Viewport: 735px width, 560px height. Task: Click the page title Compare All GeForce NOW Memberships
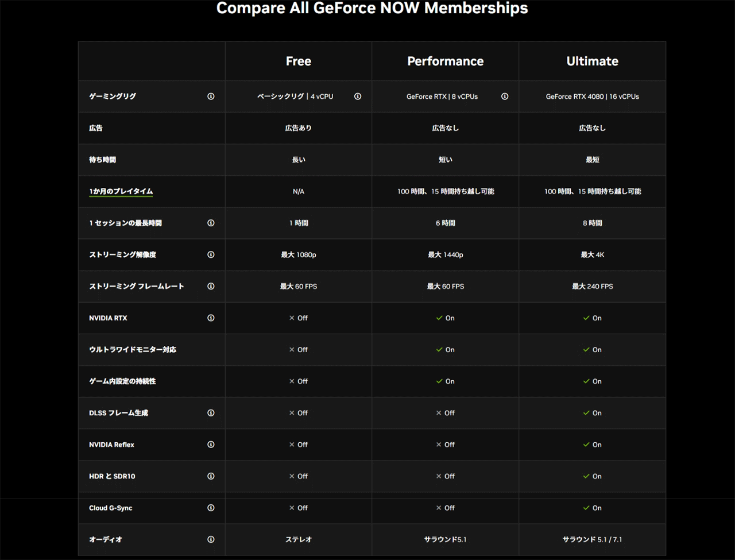coord(372,9)
